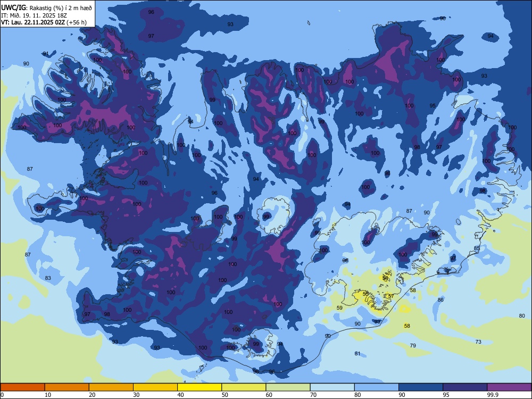This screenshot has height=399, width=532.
Task: Select the 90–95 dark blue legend swatch
Action: pos(421,387)
